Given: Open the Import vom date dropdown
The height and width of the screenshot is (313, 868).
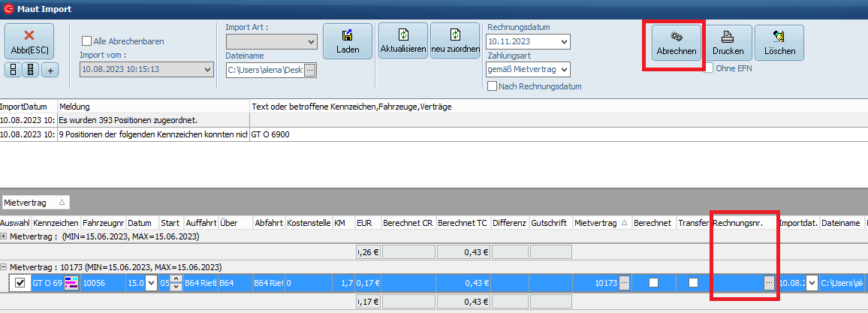Looking at the screenshot, I should point(207,70).
